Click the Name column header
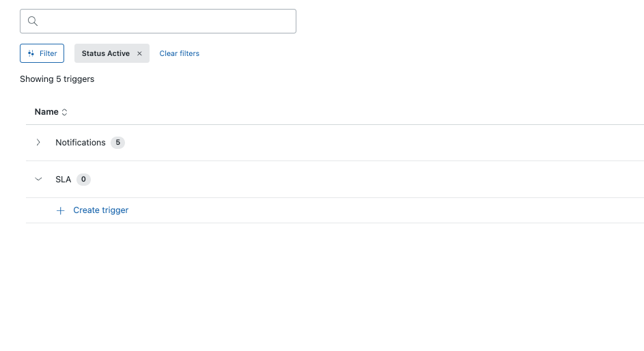Image resolution: width=644 pixels, height=351 pixels. pyautogui.click(x=46, y=112)
